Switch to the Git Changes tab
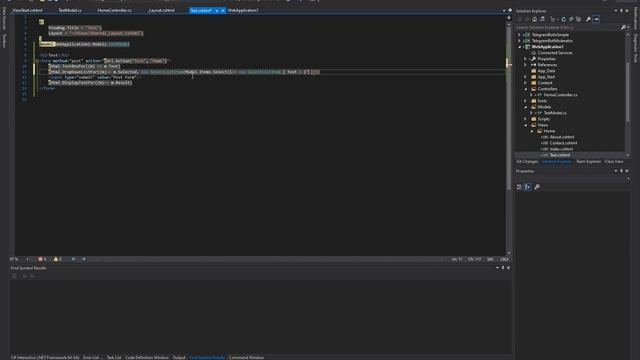This screenshot has width=640, height=360. coord(527,162)
